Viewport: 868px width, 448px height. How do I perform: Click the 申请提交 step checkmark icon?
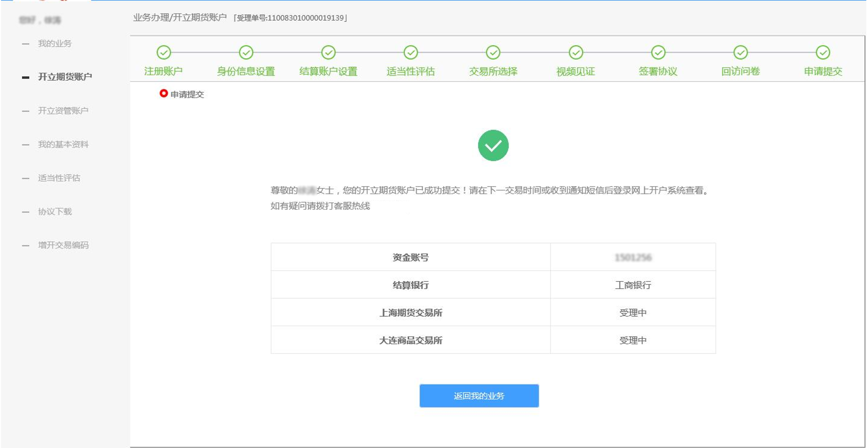823,53
